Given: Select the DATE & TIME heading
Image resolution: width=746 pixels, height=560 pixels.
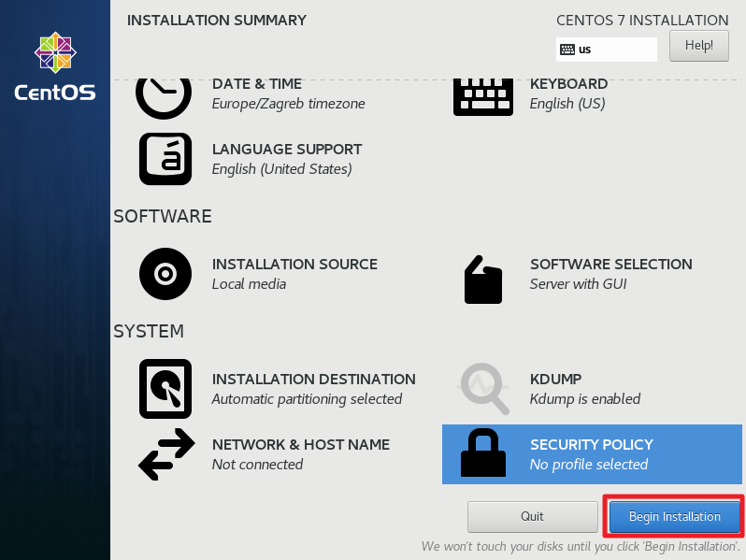Looking at the screenshot, I should pos(257,84).
